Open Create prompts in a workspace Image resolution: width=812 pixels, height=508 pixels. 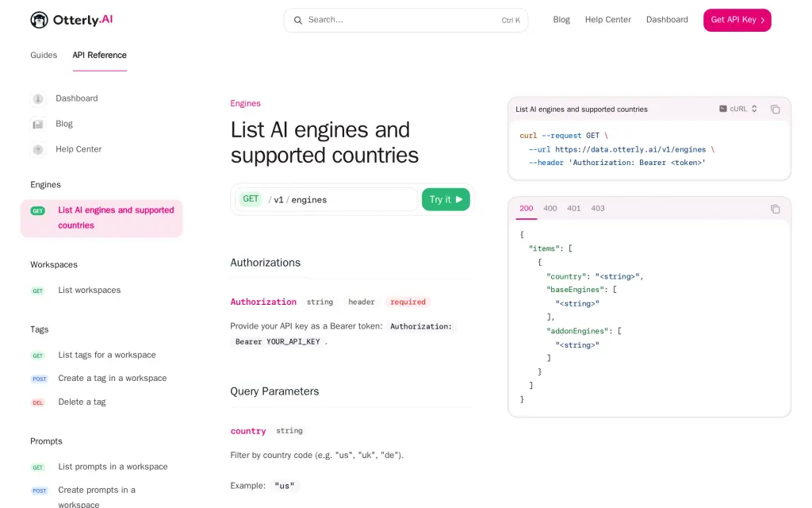click(x=97, y=497)
